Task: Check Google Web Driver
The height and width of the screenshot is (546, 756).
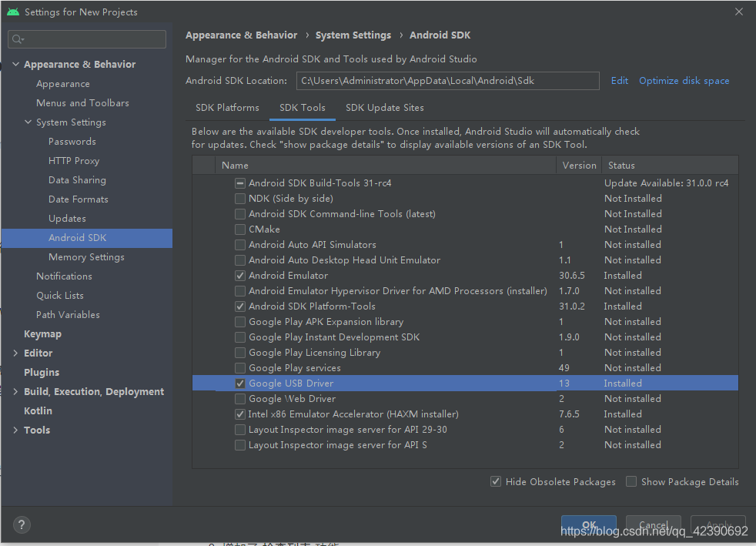Action: pyautogui.click(x=240, y=400)
